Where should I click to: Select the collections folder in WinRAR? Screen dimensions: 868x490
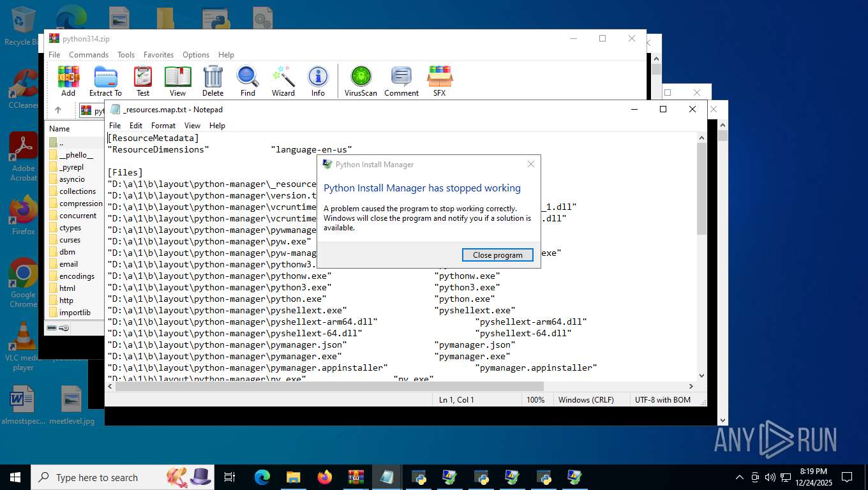coord(77,191)
